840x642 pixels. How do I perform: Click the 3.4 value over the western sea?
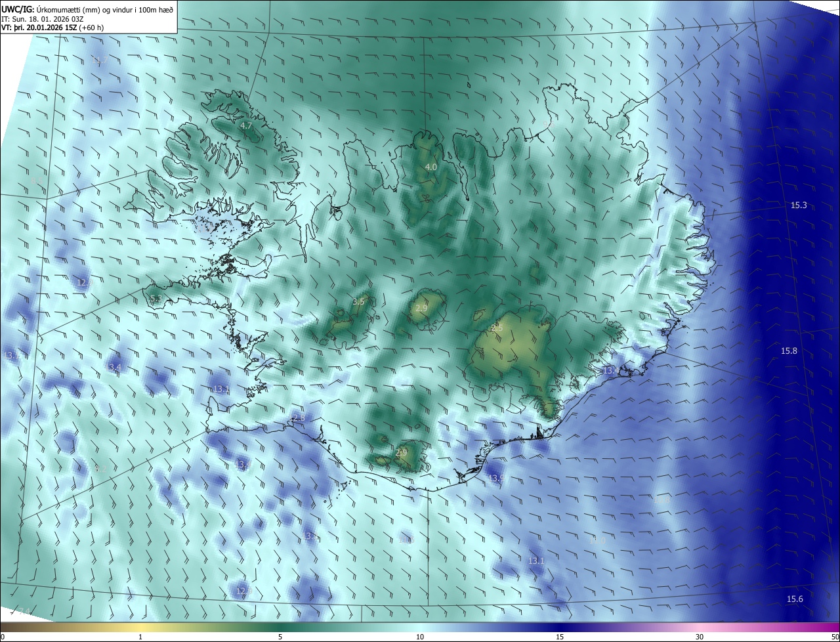115,366
